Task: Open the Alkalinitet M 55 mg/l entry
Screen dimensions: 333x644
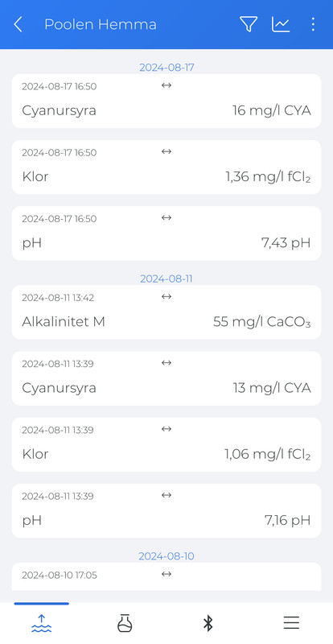Action: tap(166, 312)
